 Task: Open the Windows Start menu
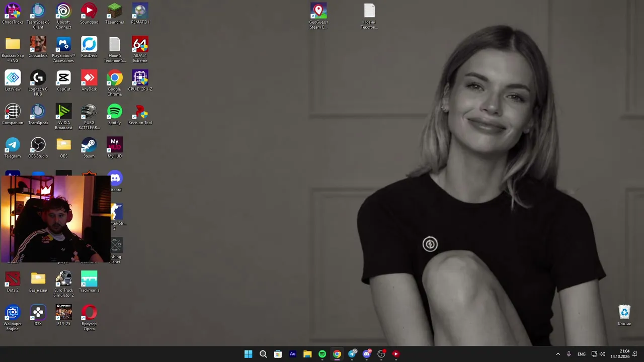tap(248, 354)
